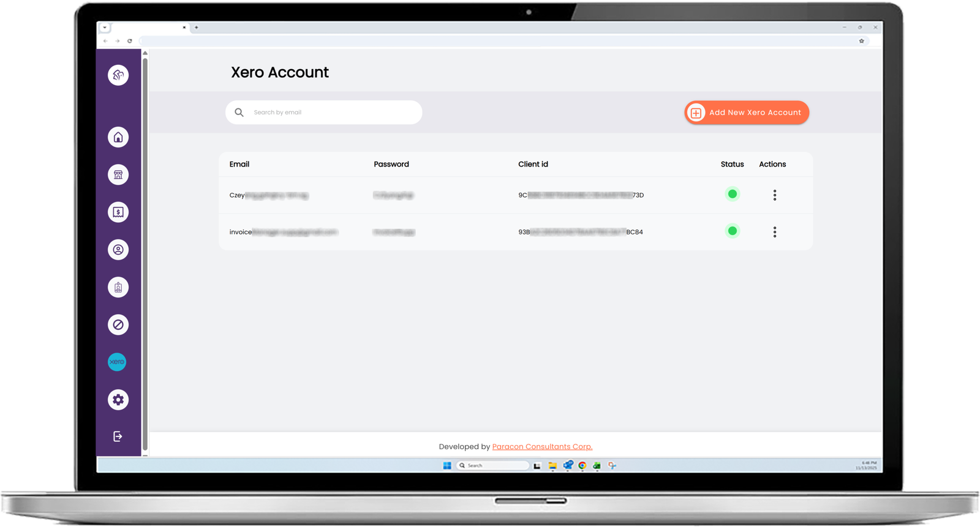Click the Windows Start button
Image resolution: width=980 pixels, height=527 pixels.
click(447, 466)
